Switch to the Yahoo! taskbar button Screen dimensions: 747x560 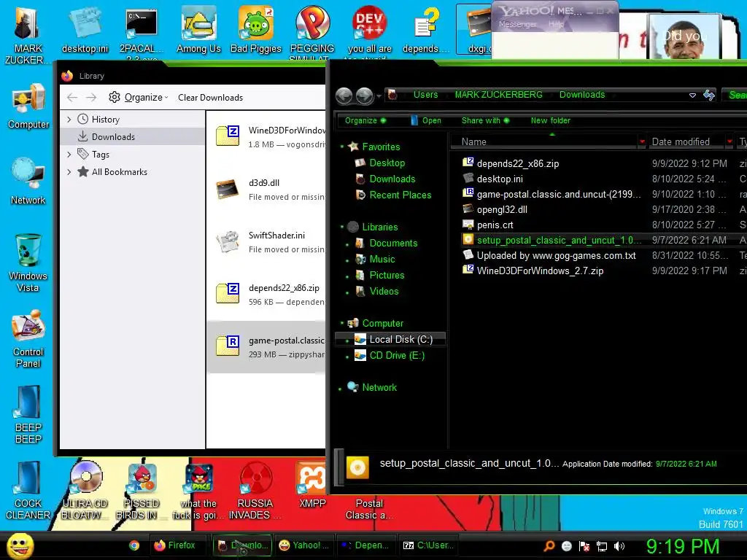click(x=304, y=545)
